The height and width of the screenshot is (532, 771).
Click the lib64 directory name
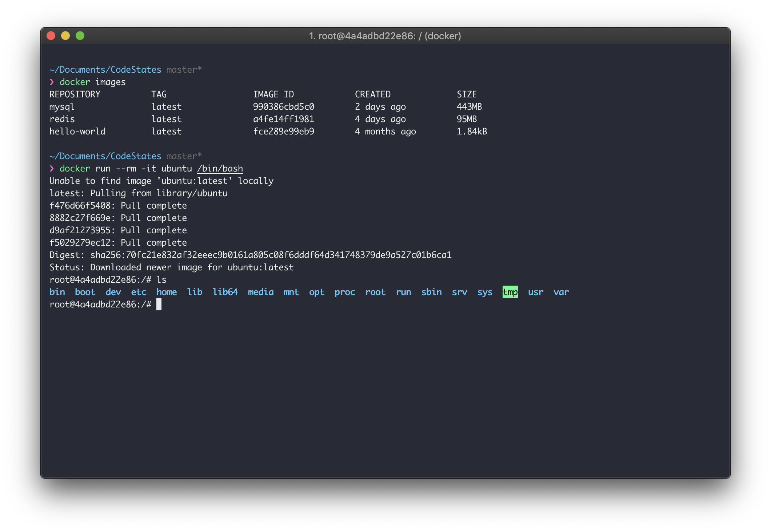pyautogui.click(x=225, y=292)
